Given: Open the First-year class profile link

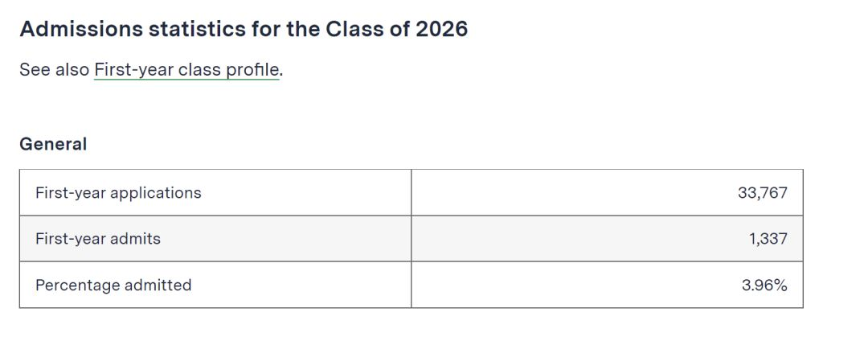Looking at the screenshot, I should 186,71.
